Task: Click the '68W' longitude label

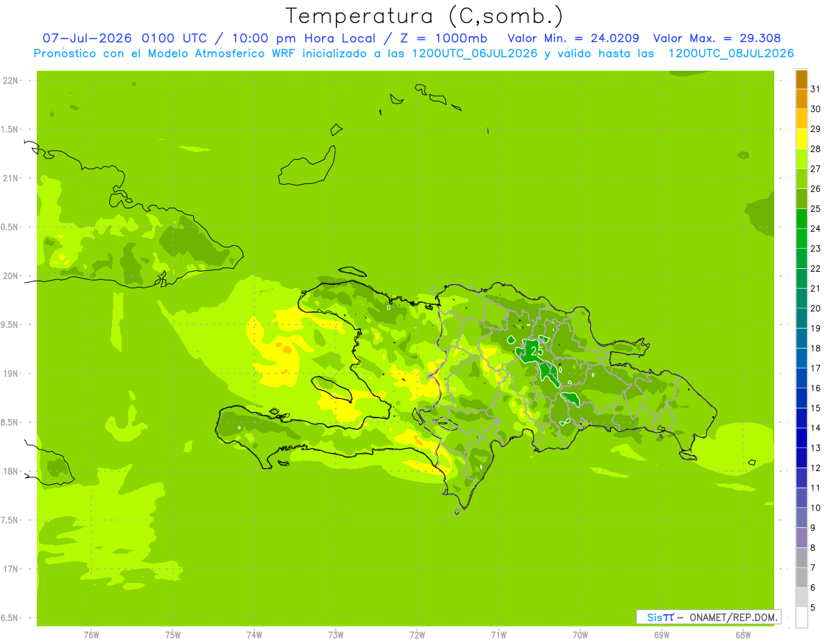Action: click(743, 634)
